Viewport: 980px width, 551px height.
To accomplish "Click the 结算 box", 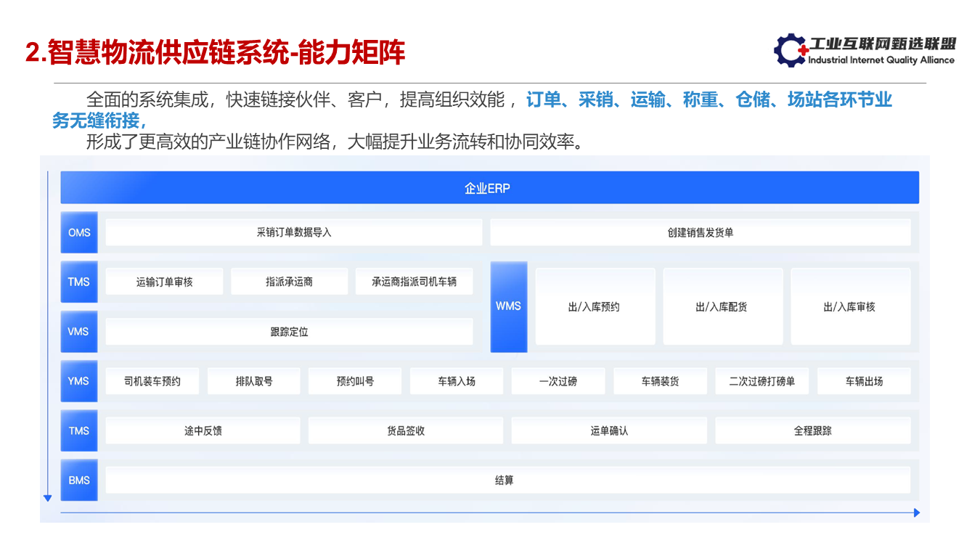I will (x=508, y=480).
